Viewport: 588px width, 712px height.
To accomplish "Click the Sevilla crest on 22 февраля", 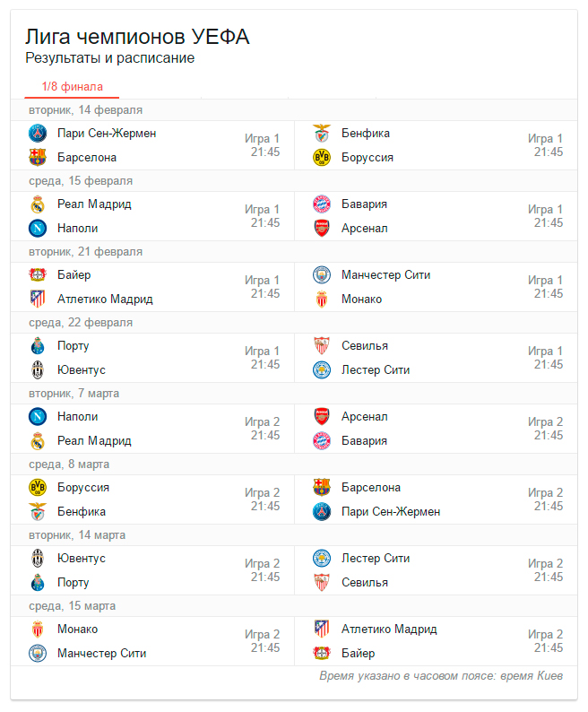I will click(322, 346).
